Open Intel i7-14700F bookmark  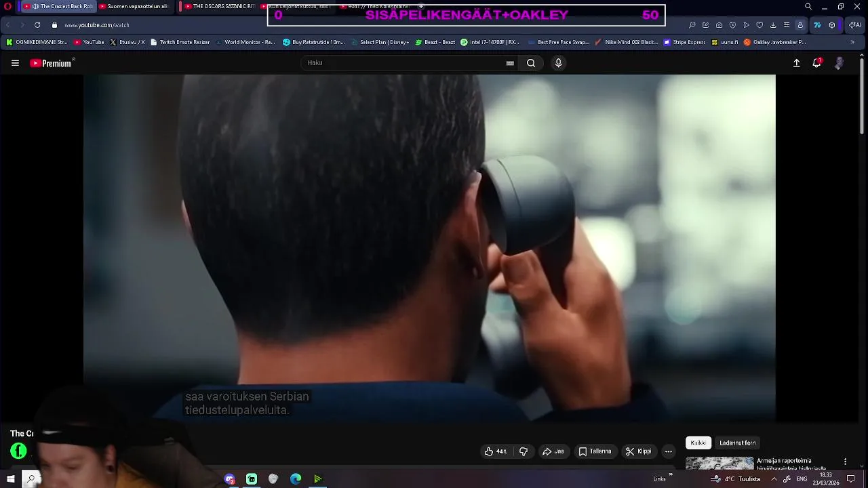490,42
